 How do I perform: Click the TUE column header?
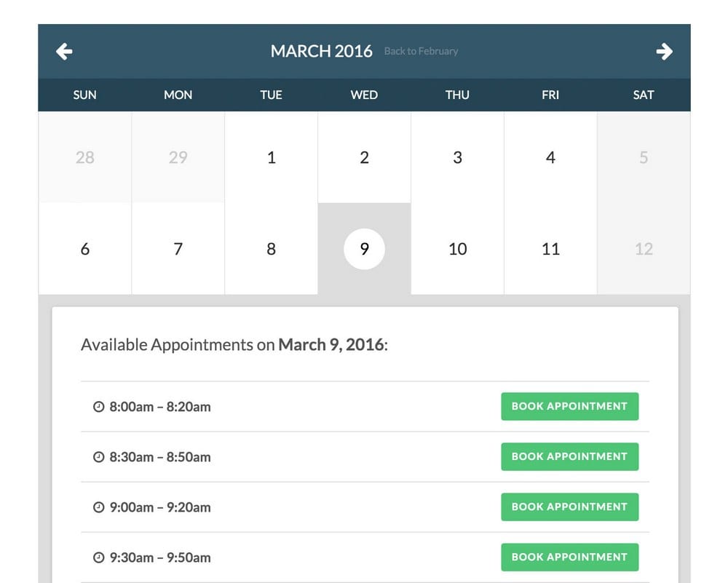tap(271, 95)
